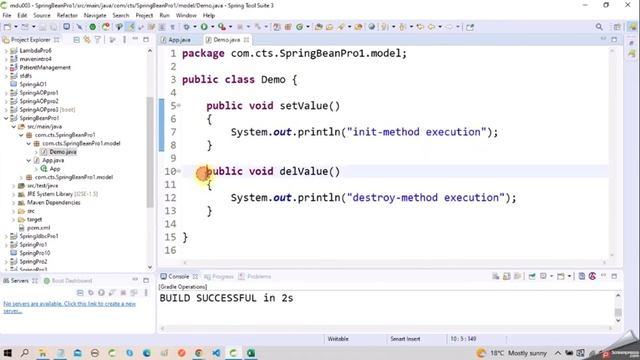The width and height of the screenshot is (640, 360).
Task: Expand the Maven Dependencies node
Action: click(13, 202)
